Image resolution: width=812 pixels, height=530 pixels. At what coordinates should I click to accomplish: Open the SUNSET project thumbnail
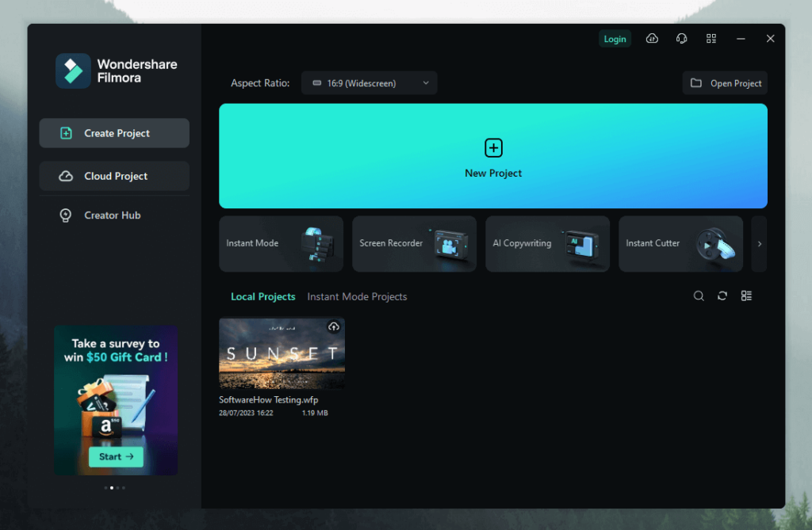[x=282, y=353]
